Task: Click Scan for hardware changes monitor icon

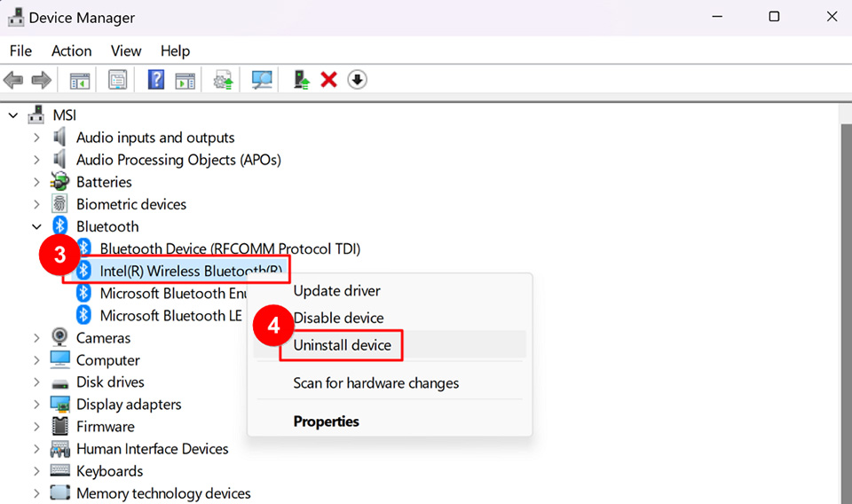Action: click(261, 81)
